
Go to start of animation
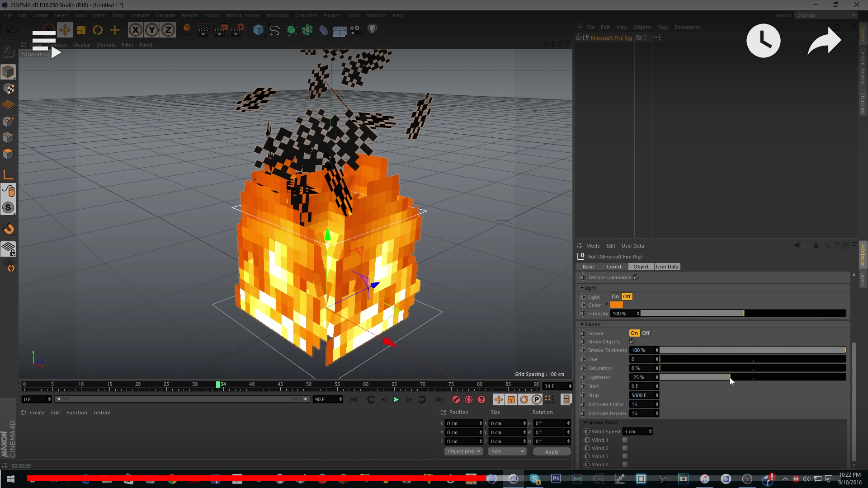pos(354,399)
